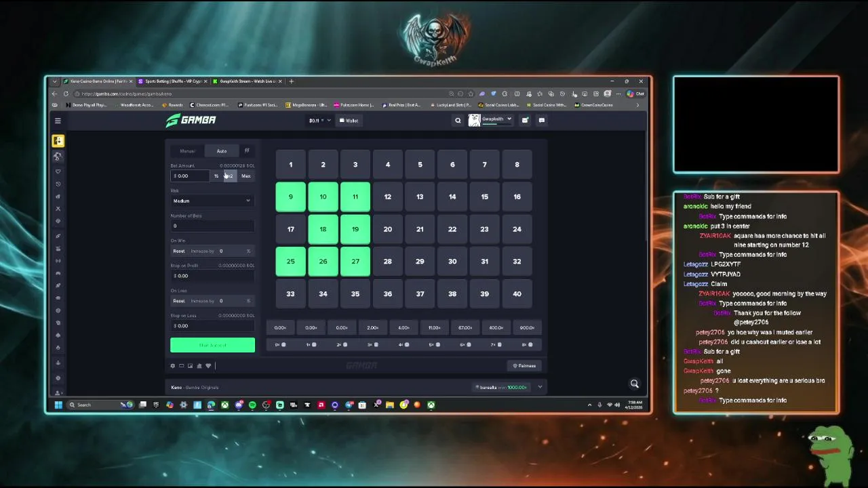The width and height of the screenshot is (868, 488).
Task: Select the Keno Casino Game browser tab
Action: click(x=98, y=81)
